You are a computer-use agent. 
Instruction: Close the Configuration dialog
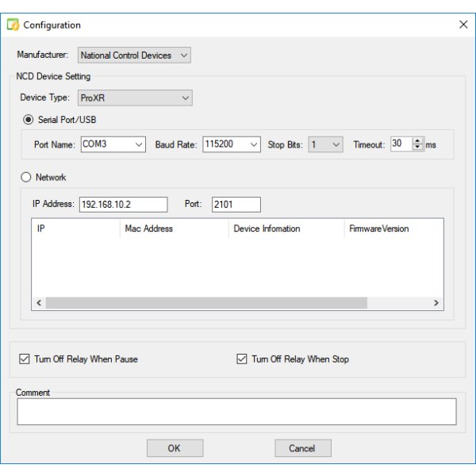point(463,25)
